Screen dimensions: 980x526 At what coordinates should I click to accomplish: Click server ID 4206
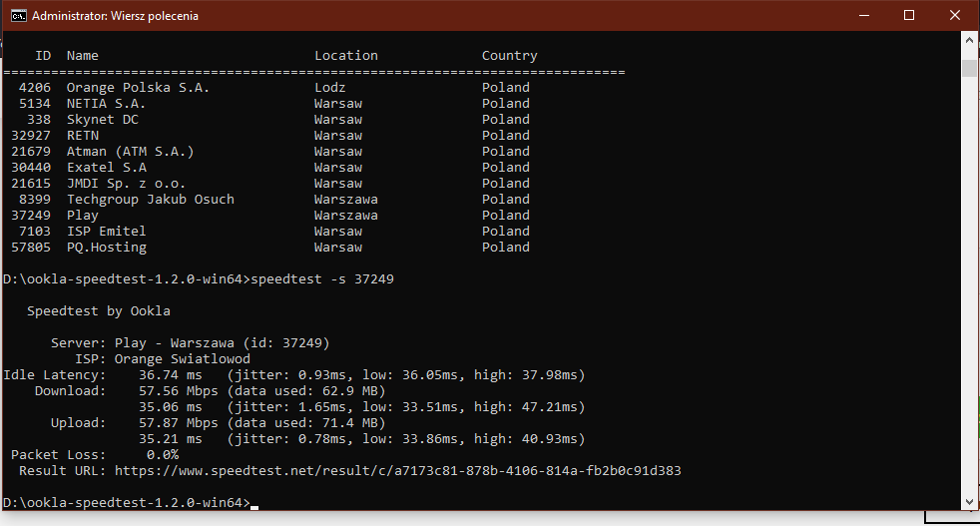tap(35, 88)
